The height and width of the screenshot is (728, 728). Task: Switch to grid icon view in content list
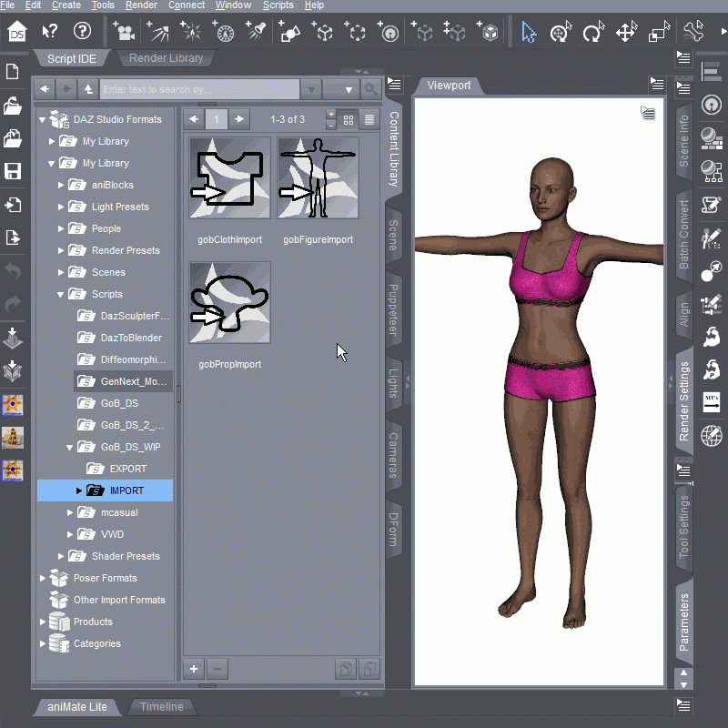click(x=349, y=120)
